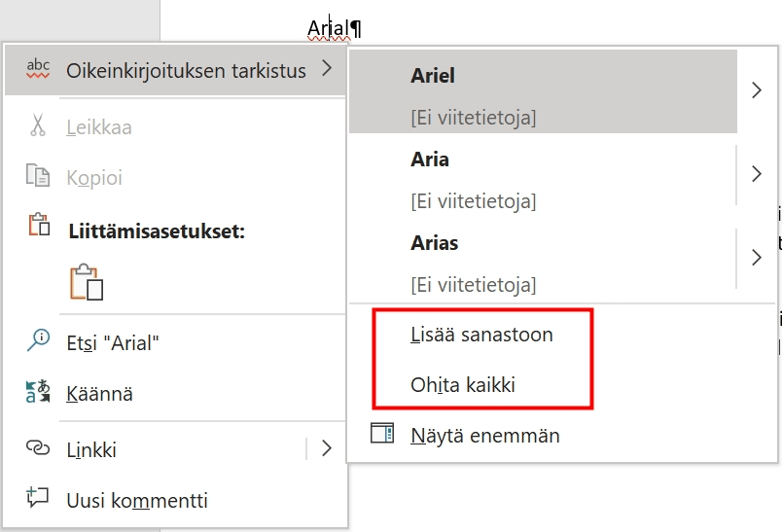Expand the arrow next to Arias suggestion
This screenshot has width=782, height=532.
pyautogui.click(x=757, y=258)
